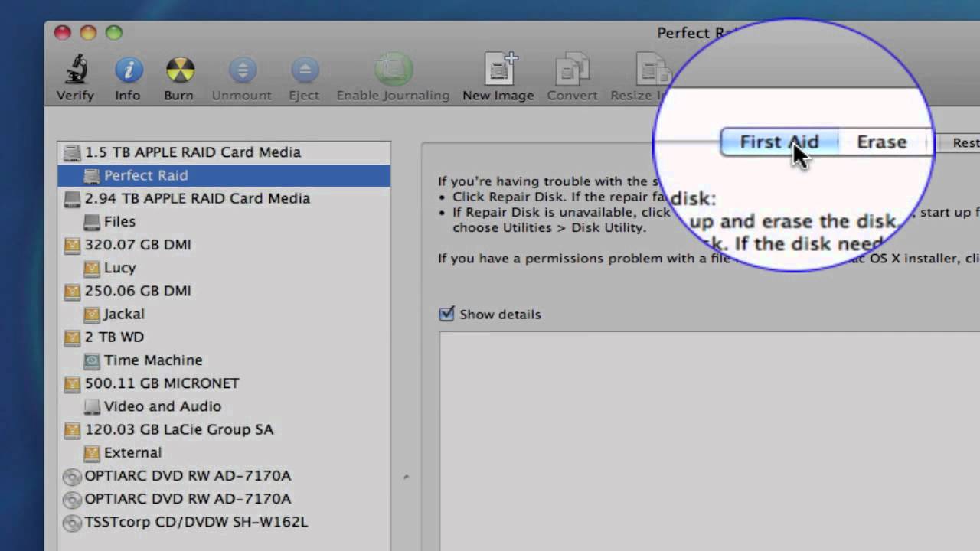
Task: Toggle the Show details checkbox
Action: 446,314
